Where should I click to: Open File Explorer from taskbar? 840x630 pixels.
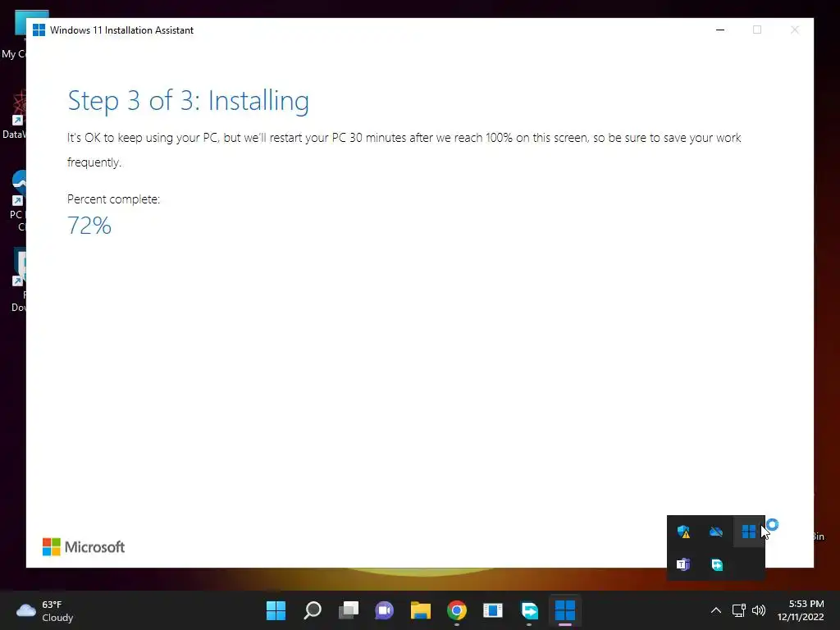421,610
